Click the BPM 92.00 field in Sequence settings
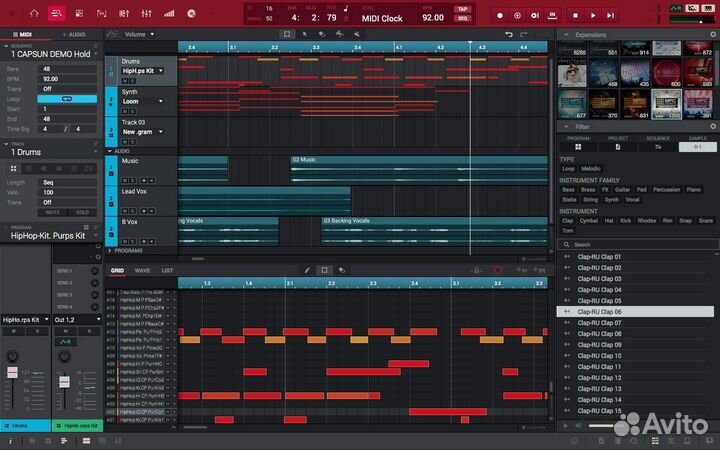 [67, 79]
